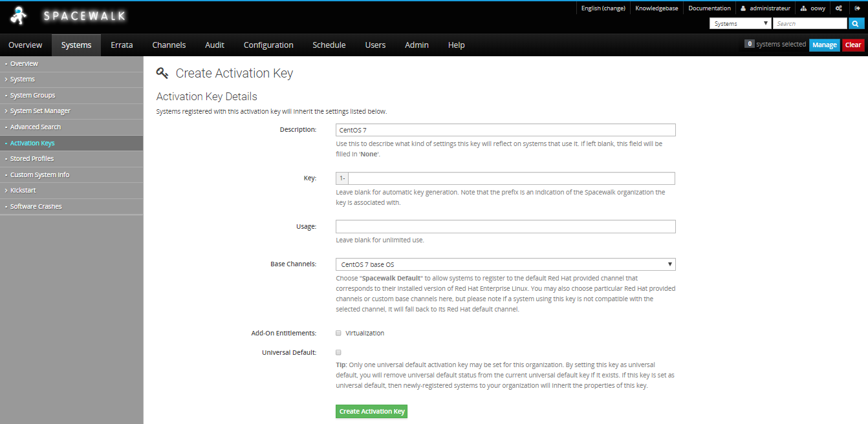Open the Errata tab
868x424 pixels.
[122, 45]
